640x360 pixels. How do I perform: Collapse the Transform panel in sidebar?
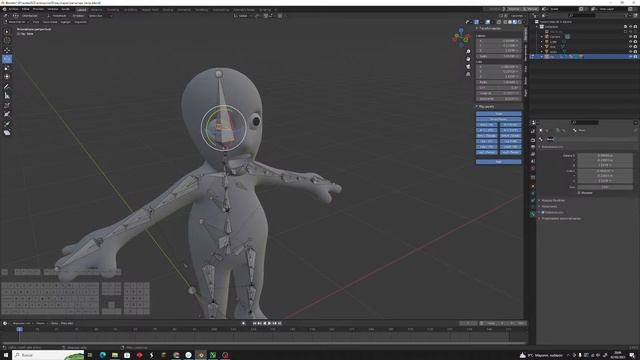point(489,29)
